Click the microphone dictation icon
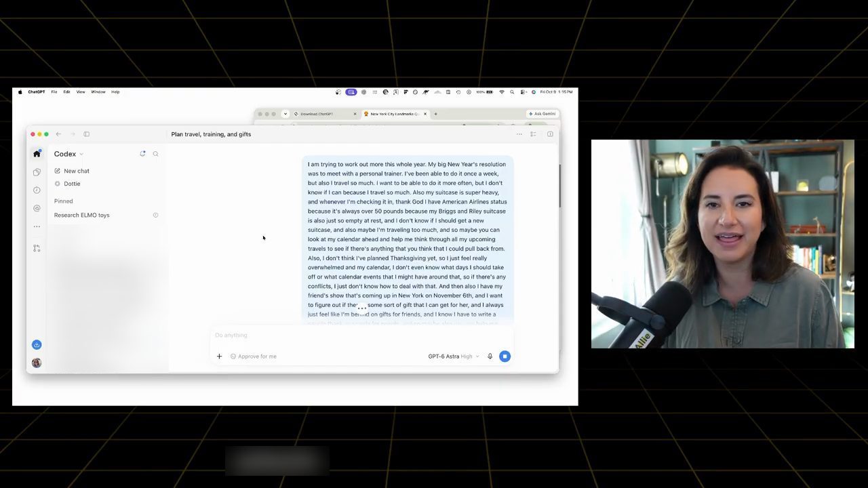This screenshot has width=868, height=488. pyautogui.click(x=490, y=357)
